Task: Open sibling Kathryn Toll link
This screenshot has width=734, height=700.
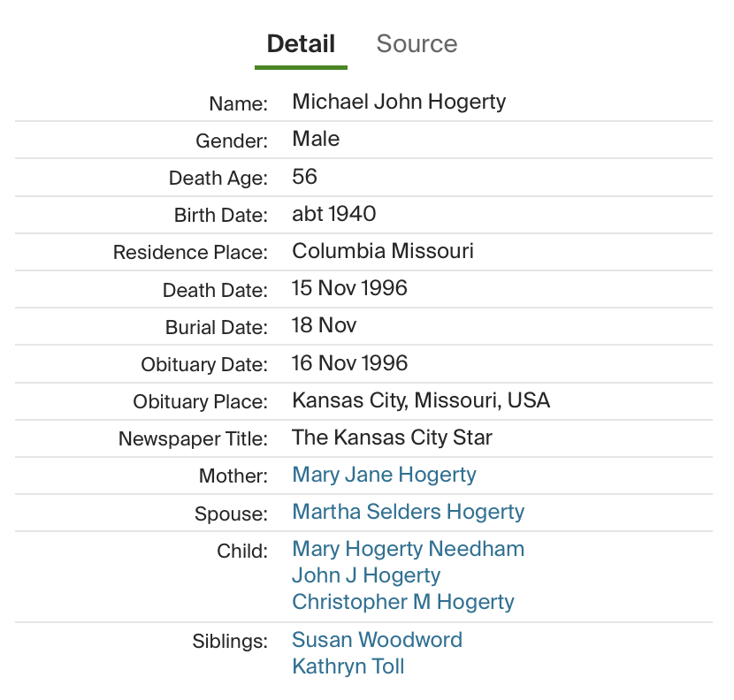Action: [x=348, y=666]
